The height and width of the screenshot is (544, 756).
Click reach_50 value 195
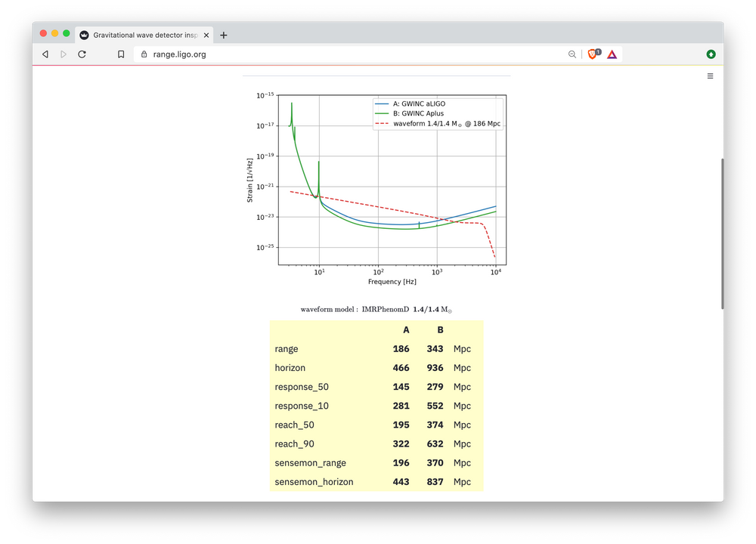pos(401,425)
